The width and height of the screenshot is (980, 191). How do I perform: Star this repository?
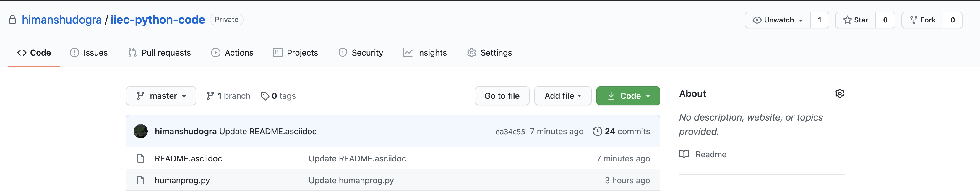[856, 20]
